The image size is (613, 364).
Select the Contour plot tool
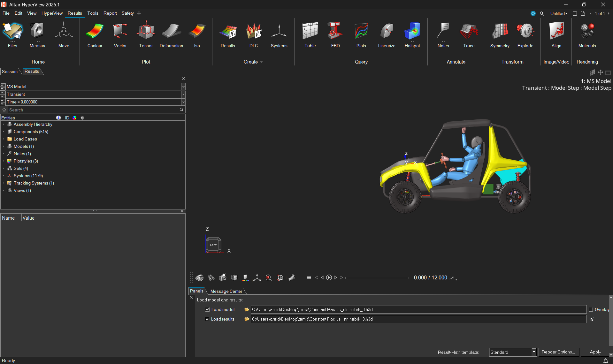95,35
